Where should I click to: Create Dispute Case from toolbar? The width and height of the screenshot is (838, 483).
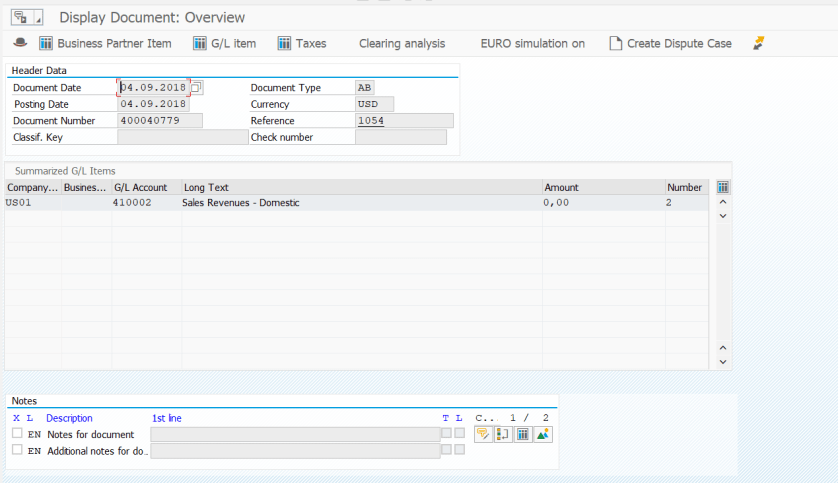click(x=670, y=43)
